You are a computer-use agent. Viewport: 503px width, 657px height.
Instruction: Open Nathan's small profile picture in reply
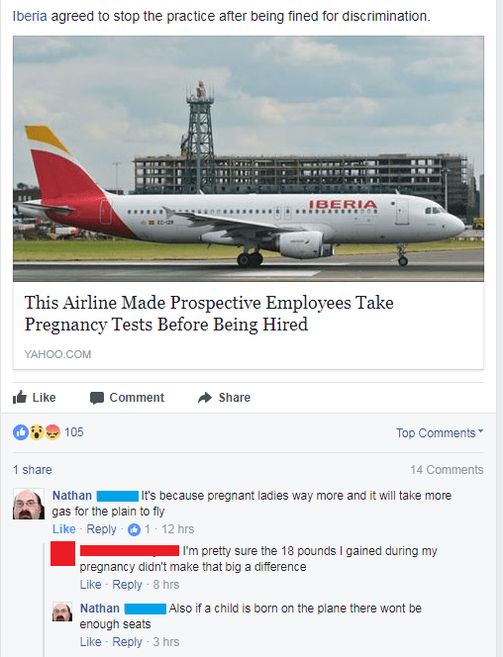click(62, 612)
